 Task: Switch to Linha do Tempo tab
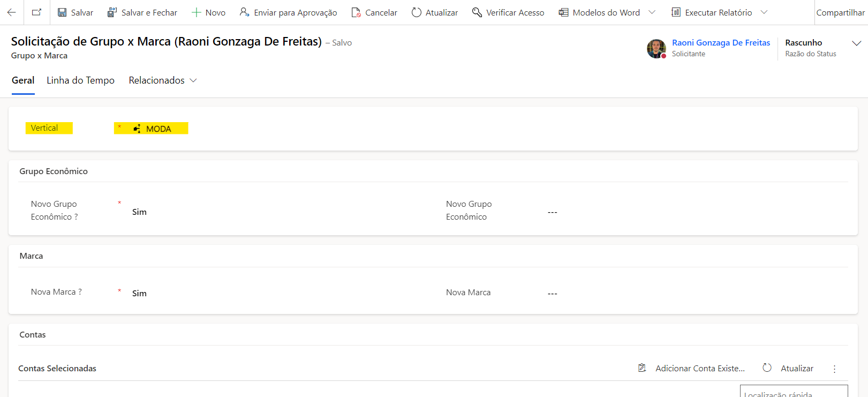pos(80,80)
